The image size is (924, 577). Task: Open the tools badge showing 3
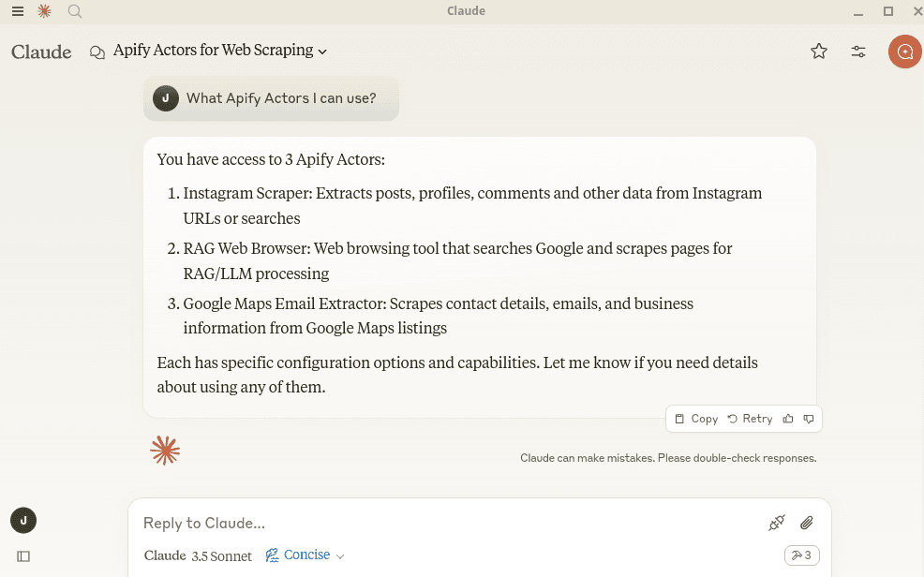point(801,555)
